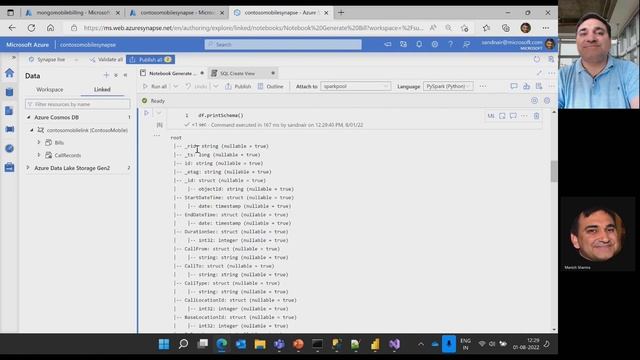Click the Filter resources by name field
Image resolution: width=640 pixels, height=360 pixels.
coord(78,104)
